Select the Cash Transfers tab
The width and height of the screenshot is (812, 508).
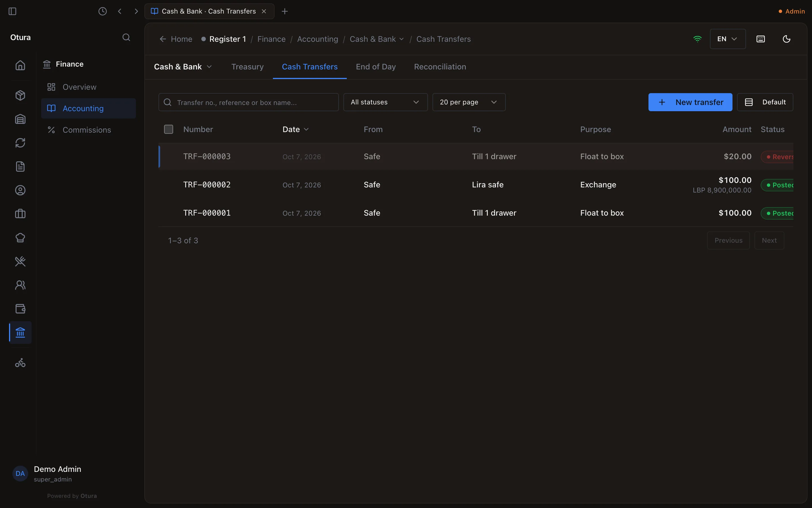coord(309,67)
